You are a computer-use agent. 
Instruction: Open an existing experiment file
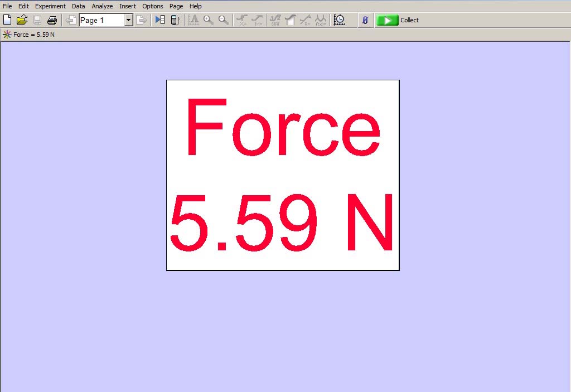pyautogui.click(x=22, y=20)
